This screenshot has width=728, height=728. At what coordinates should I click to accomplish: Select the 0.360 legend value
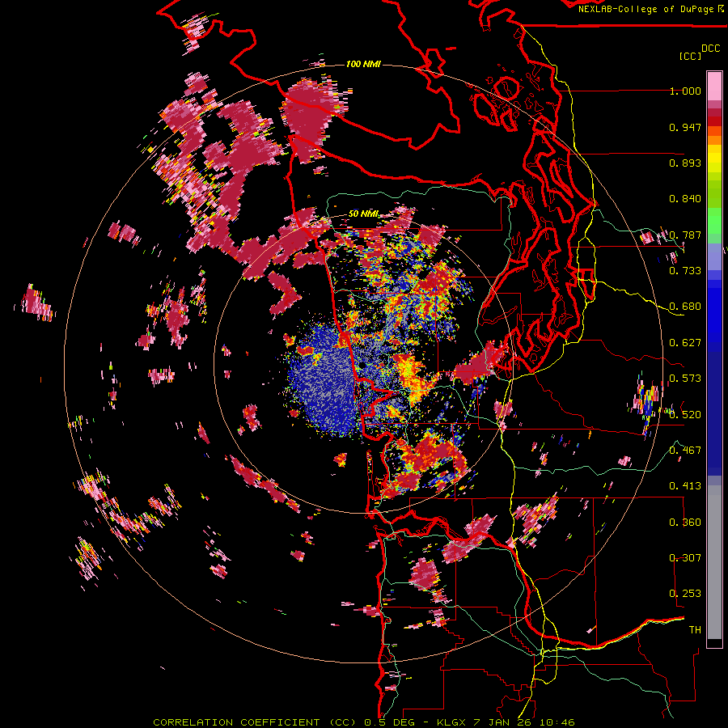tap(685, 522)
